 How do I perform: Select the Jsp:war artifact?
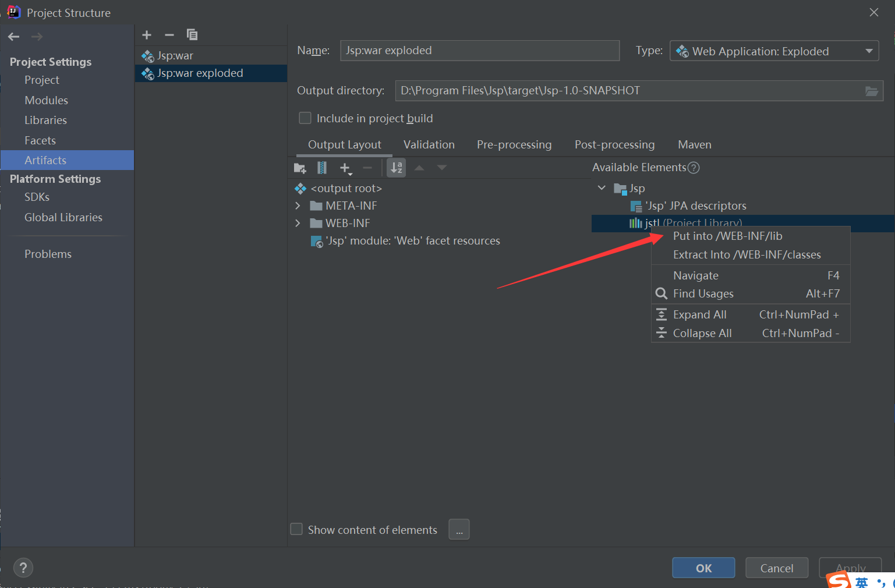[x=211, y=56]
